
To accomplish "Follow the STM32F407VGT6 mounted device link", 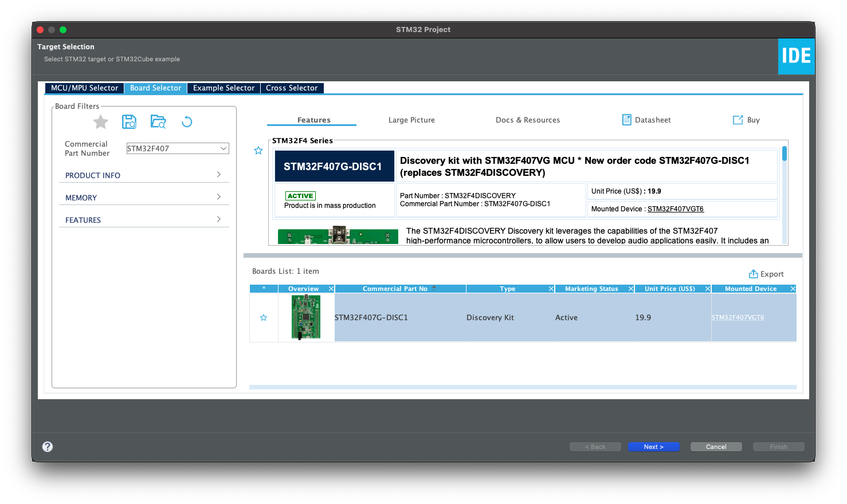I will [738, 317].
